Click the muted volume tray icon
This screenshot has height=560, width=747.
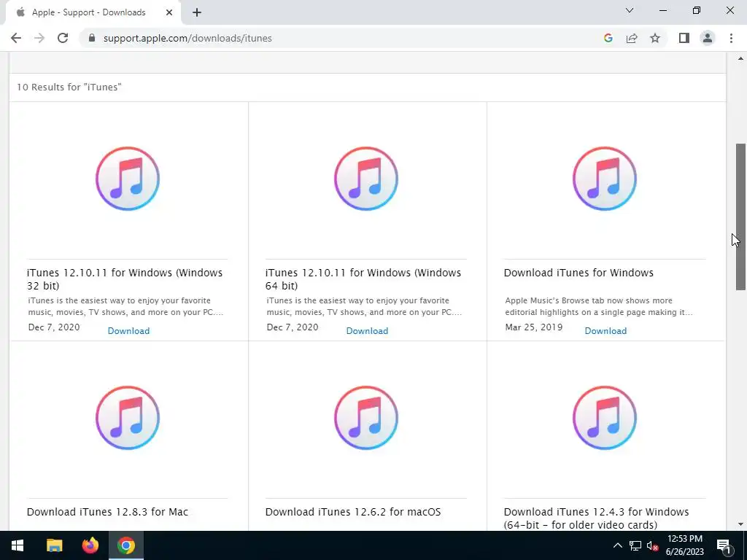click(653, 545)
